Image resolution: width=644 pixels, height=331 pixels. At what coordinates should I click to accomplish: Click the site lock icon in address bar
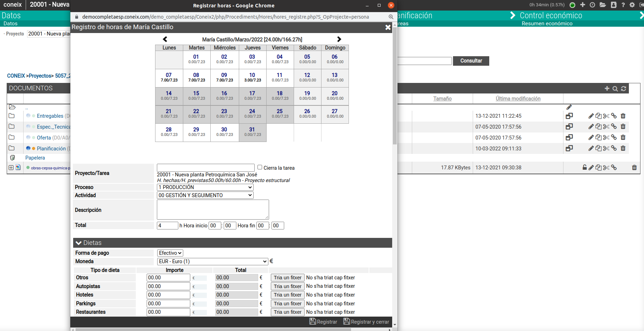[x=76, y=17]
